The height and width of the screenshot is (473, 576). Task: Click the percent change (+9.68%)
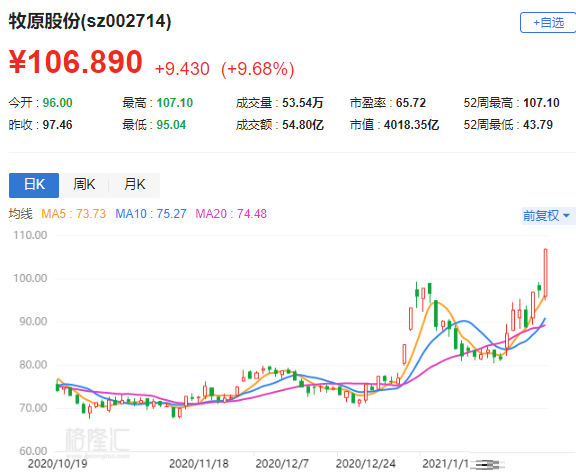(258, 69)
